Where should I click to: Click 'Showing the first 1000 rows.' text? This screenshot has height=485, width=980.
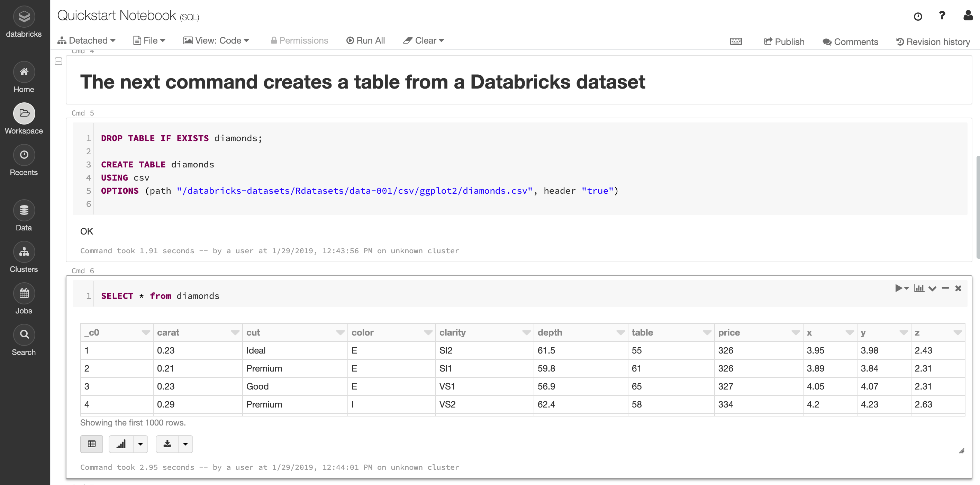(133, 423)
